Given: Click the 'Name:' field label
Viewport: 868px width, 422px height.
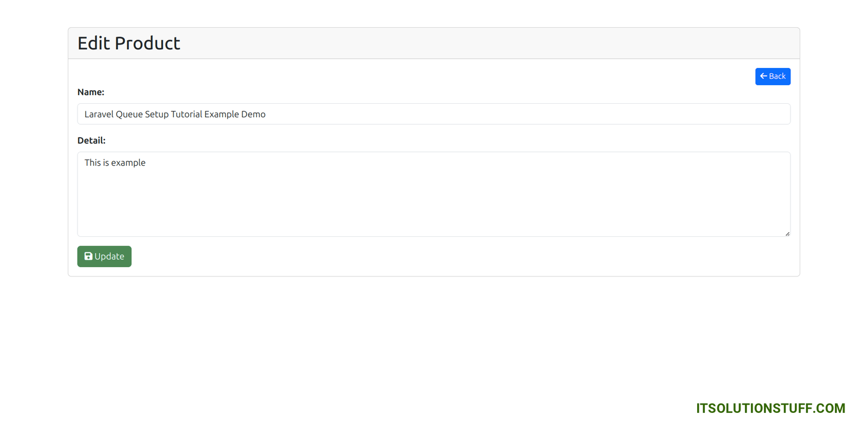Looking at the screenshot, I should coord(91,92).
